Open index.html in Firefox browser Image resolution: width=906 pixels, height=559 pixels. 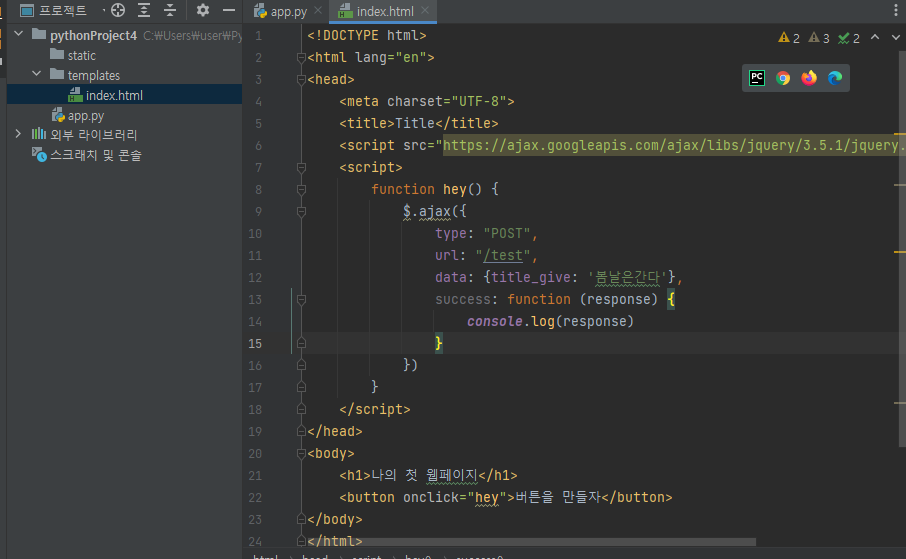coord(809,78)
